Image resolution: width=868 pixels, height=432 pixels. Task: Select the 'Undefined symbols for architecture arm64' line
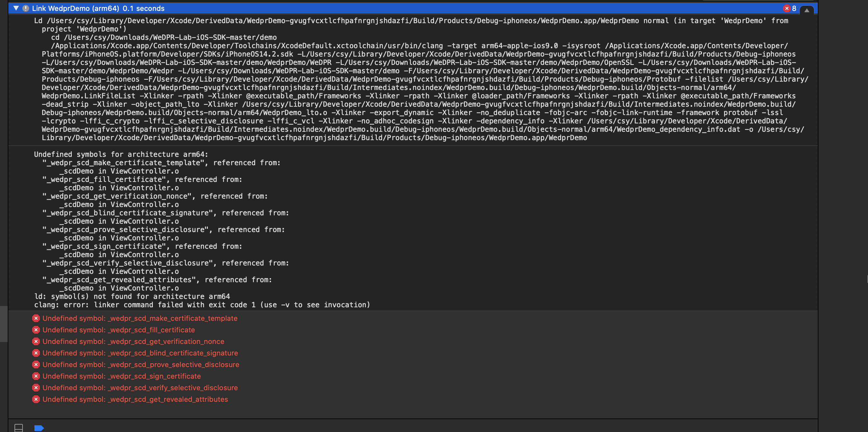(121, 154)
